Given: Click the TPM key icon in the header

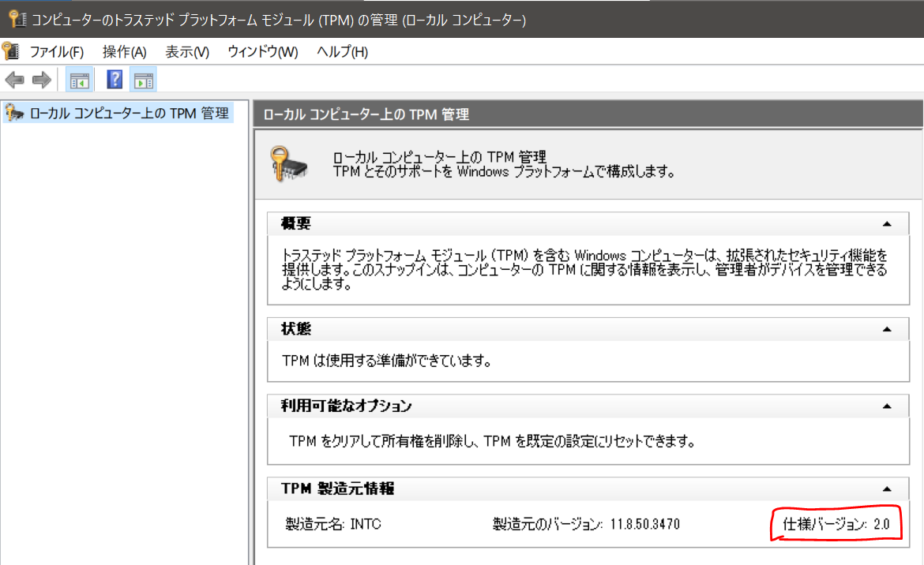Looking at the screenshot, I should click(x=290, y=161).
